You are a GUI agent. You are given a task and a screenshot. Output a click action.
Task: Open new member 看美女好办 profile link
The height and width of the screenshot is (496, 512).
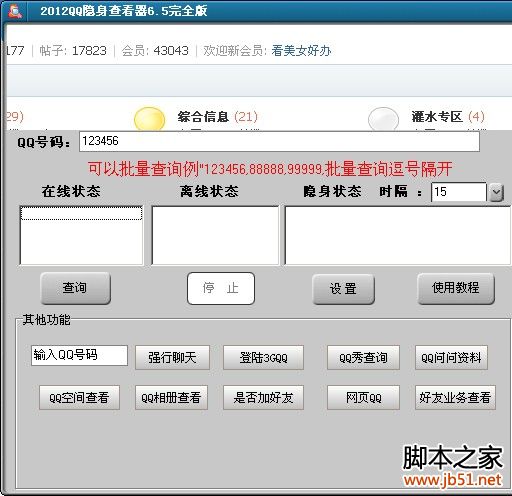pyautogui.click(x=301, y=51)
